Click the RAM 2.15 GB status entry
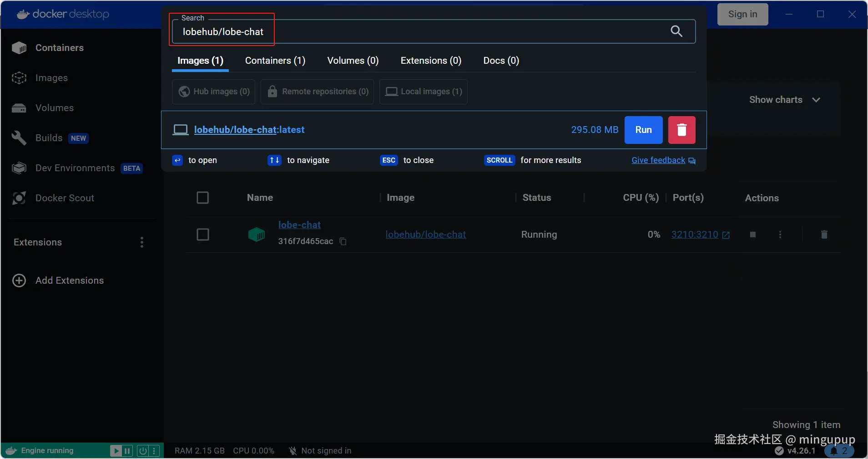The width and height of the screenshot is (868, 459). [200, 451]
